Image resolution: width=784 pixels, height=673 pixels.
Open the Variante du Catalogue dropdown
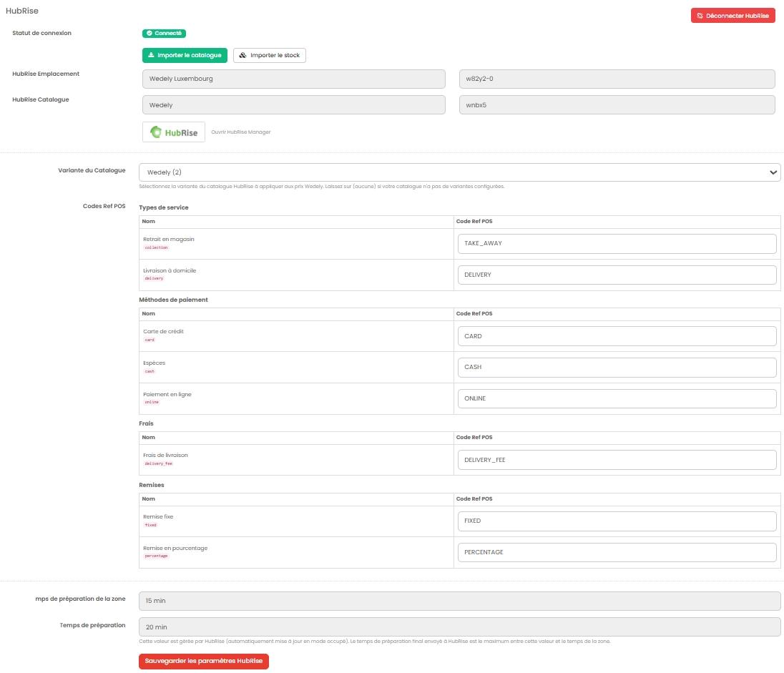coord(459,172)
